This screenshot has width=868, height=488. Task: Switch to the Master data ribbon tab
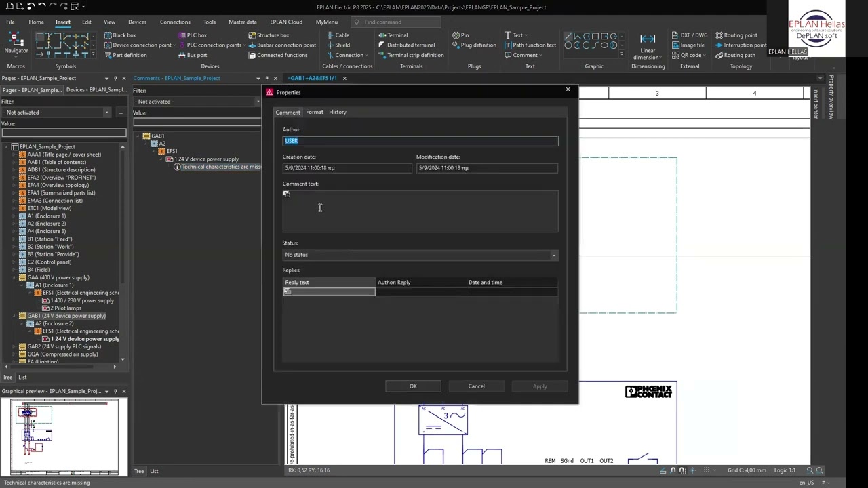[x=242, y=22]
